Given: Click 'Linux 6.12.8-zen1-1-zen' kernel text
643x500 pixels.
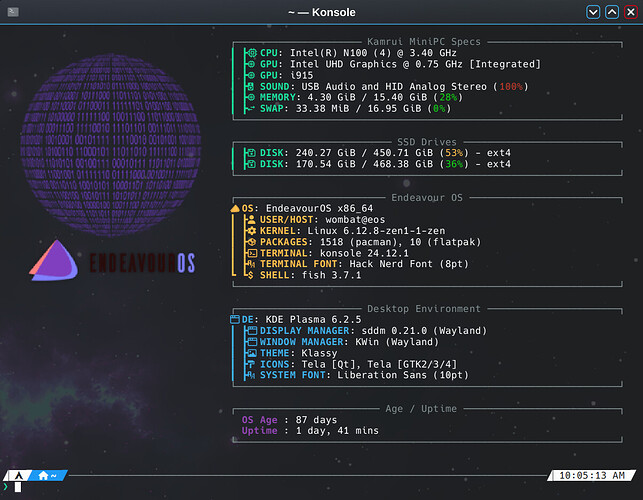Looking at the screenshot, I should point(376,231).
